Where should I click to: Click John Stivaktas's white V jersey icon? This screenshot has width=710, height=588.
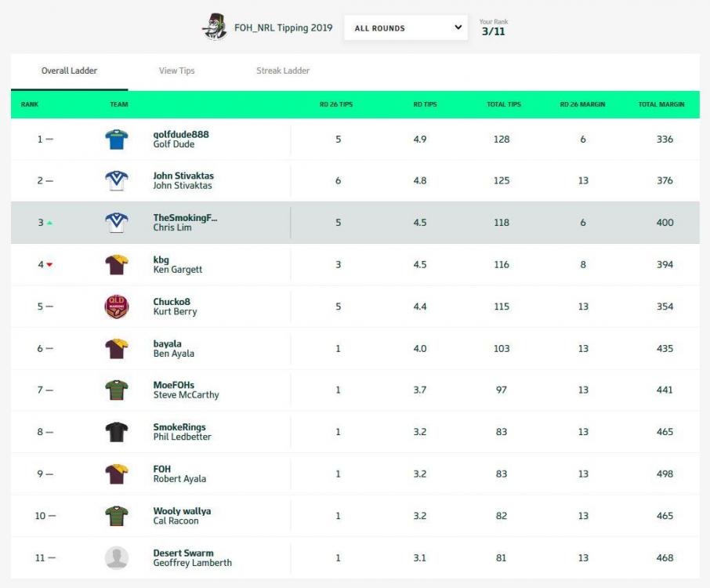[x=116, y=180]
